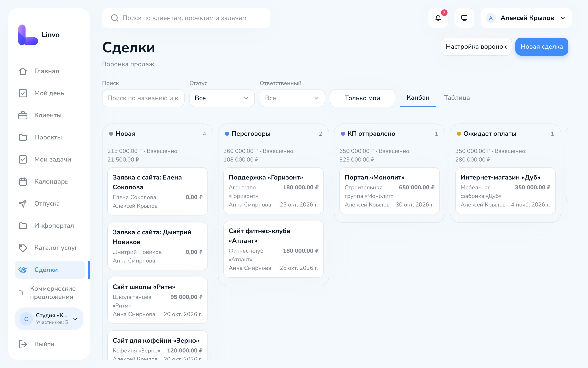Click the monitor display icon
This screenshot has width=588, height=368.
(464, 18)
